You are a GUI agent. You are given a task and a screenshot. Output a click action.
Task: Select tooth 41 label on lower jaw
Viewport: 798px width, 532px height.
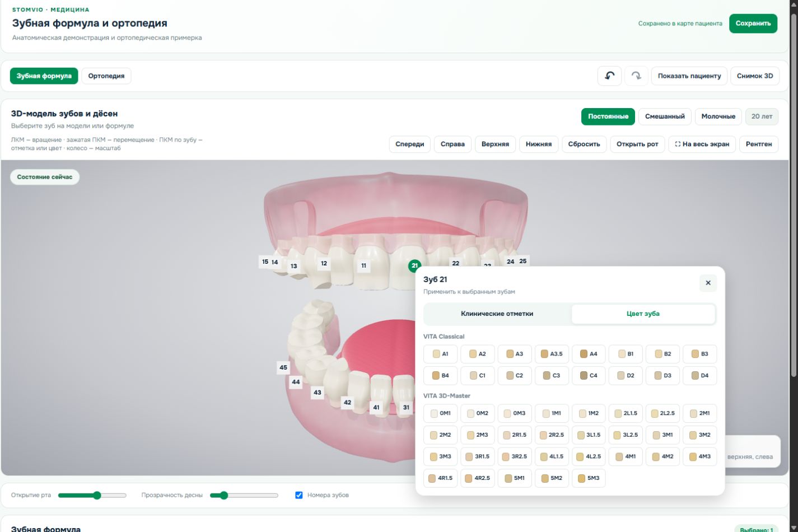coord(376,408)
